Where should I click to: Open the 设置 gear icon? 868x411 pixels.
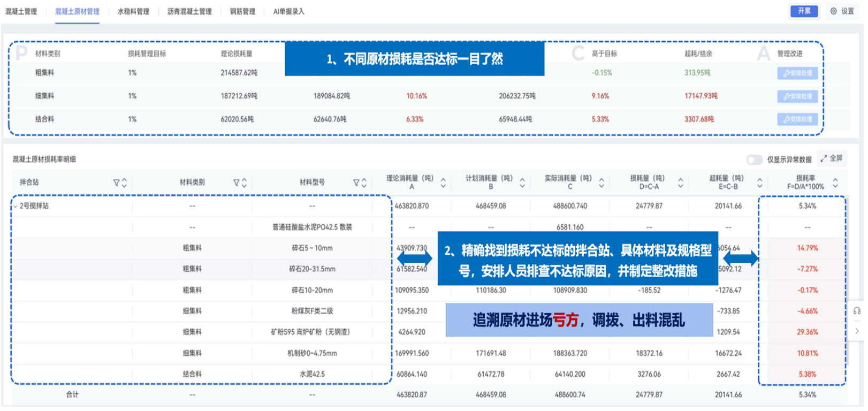click(833, 11)
